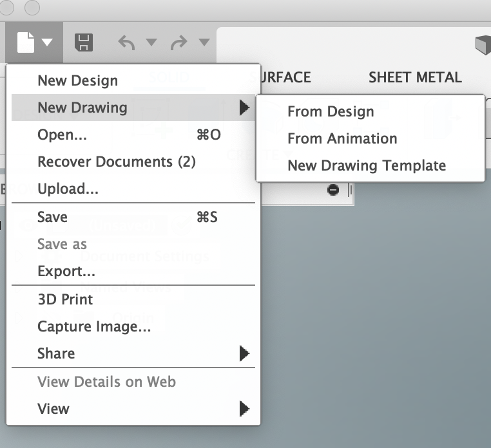Choose Open... from the File menu
491x448 pixels.
pos(133,135)
